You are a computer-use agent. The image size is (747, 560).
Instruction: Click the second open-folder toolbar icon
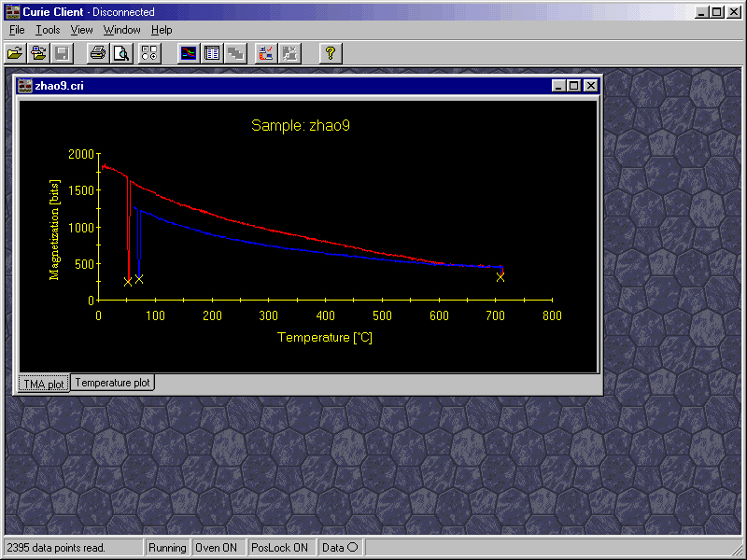[x=38, y=53]
